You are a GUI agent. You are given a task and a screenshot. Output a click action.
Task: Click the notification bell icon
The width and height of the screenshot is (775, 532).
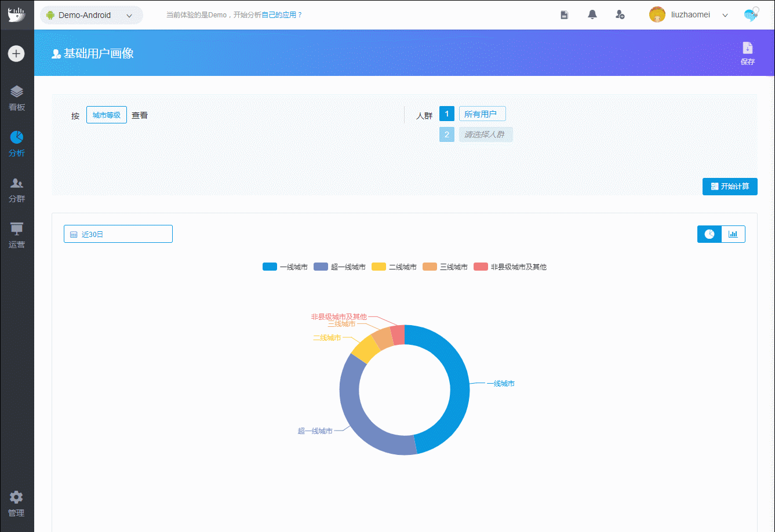tap(592, 15)
